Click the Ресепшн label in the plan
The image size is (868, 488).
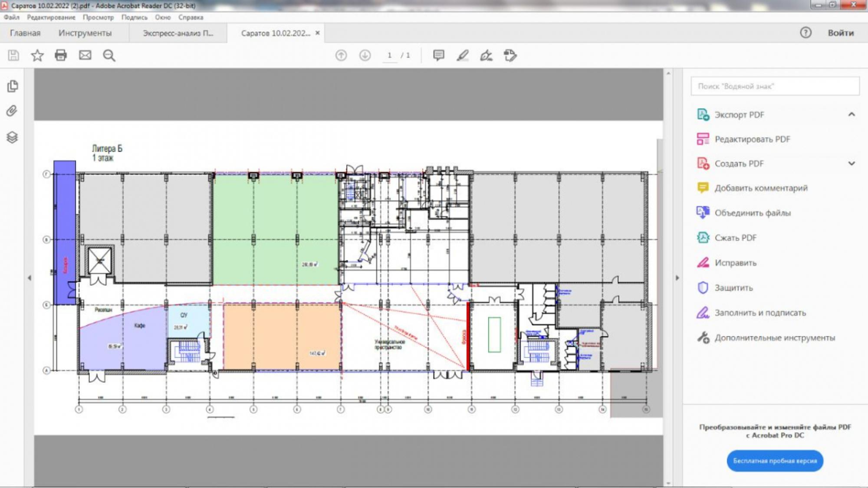(103, 310)
